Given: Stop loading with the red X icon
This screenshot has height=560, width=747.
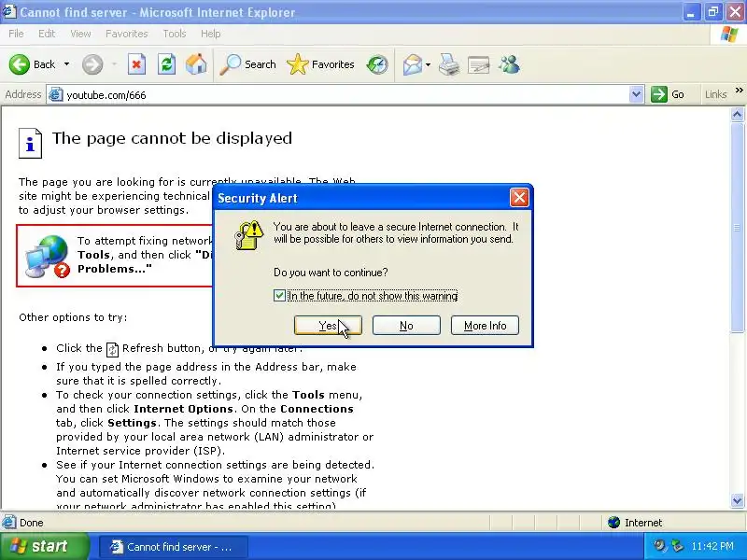Looking at the screenshot, I should click(x=136, y=64).
